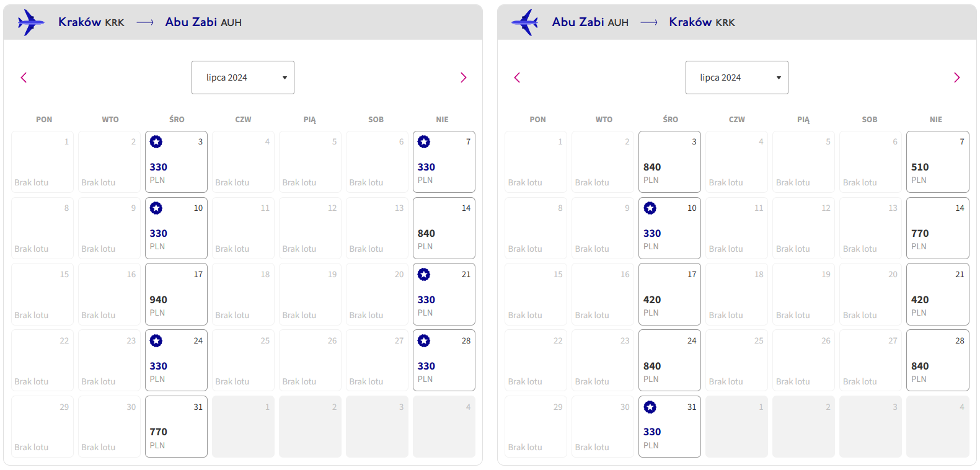Choose July 17 return flight for 420 PLN
980x470 pixels.
pyautogui.click(x=669, y=295)
